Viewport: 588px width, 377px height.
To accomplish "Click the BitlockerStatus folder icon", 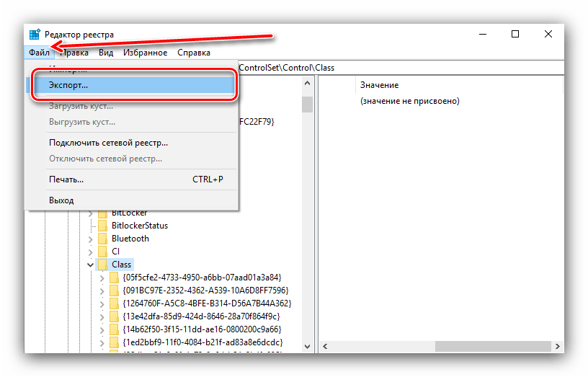I will 102,226.
